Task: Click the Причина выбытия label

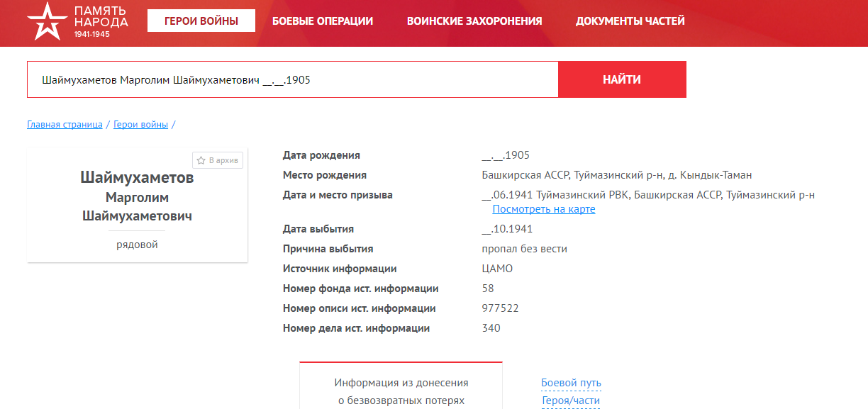Action: point(328,249)
